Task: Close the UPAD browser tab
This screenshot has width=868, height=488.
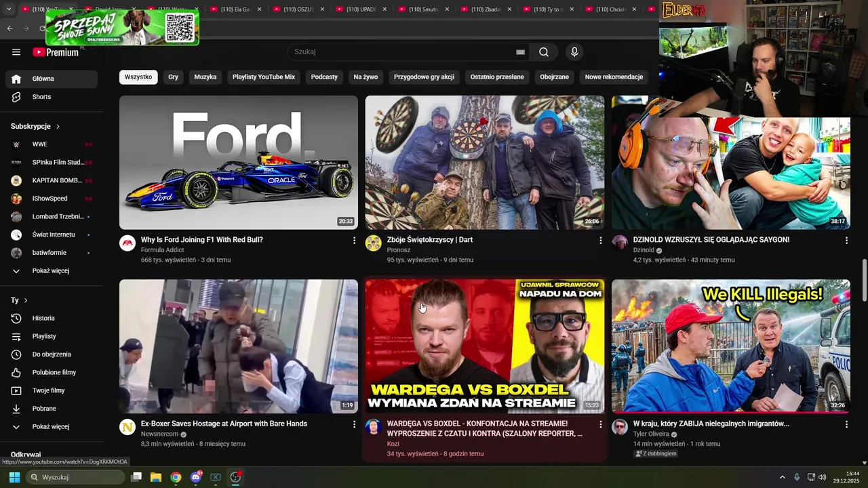Action: pyautogui.click(x=384, y=9)
